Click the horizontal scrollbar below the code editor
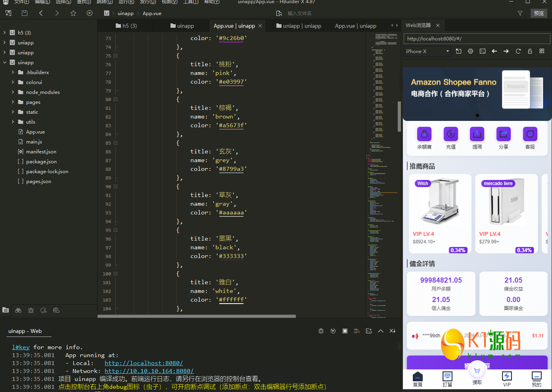This screenshot has height=392, width=552. coord(197,316)
